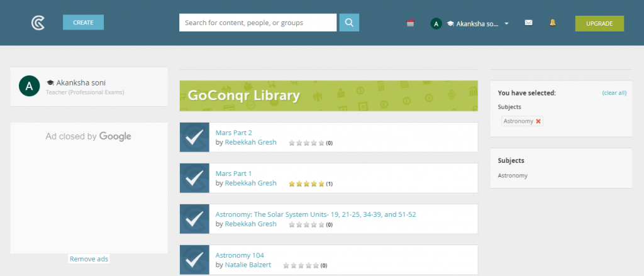Click the large A avatar in profile card

click(x=30, y=86)
